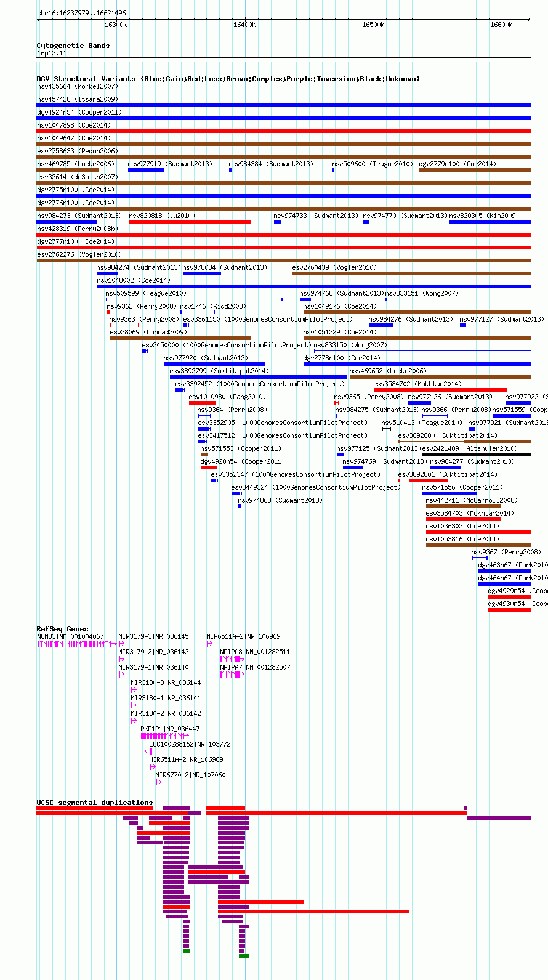Click the 16400k ruler position label
The height and width of the screenshot is (980, 548).
click(244, 25)
